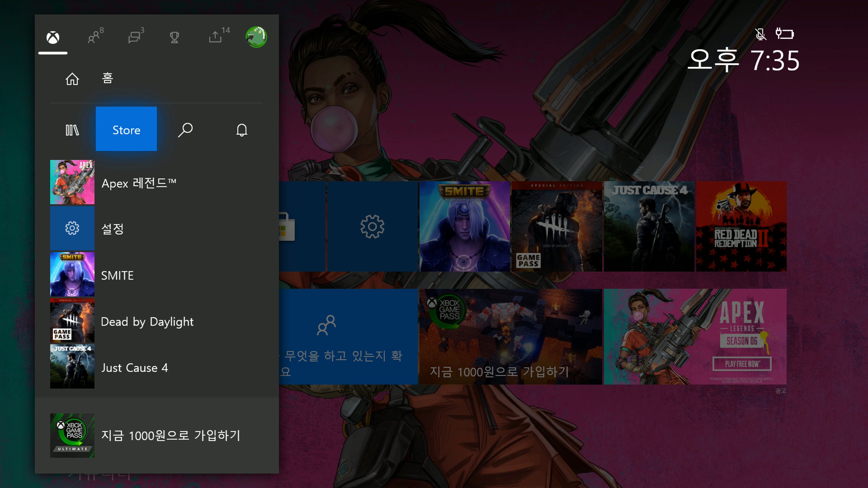Launch Just Cause 4 list text
Image resolution: width=868 pixels, height=488 pixels.
[x=134, y=368]
